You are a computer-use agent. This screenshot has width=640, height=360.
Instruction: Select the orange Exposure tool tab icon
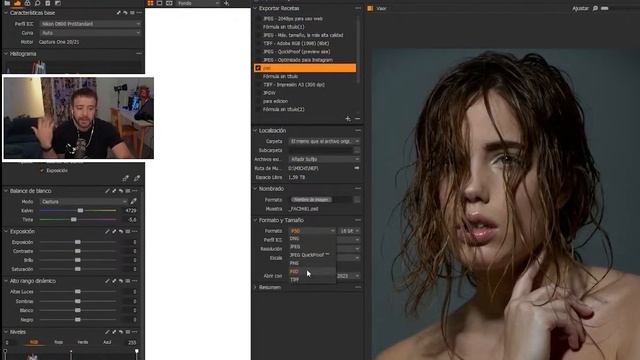click(18, 3)
